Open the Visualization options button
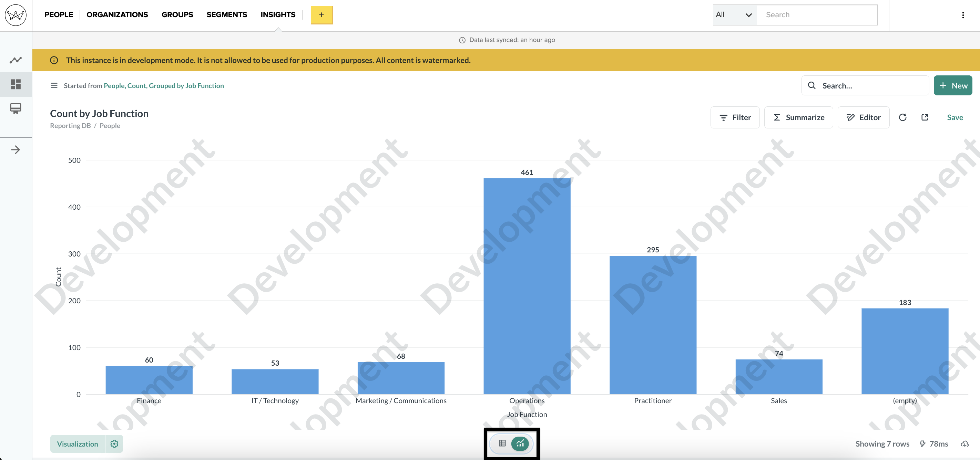Viewport: 980px width, 460px height. click(x=78, y=444)
